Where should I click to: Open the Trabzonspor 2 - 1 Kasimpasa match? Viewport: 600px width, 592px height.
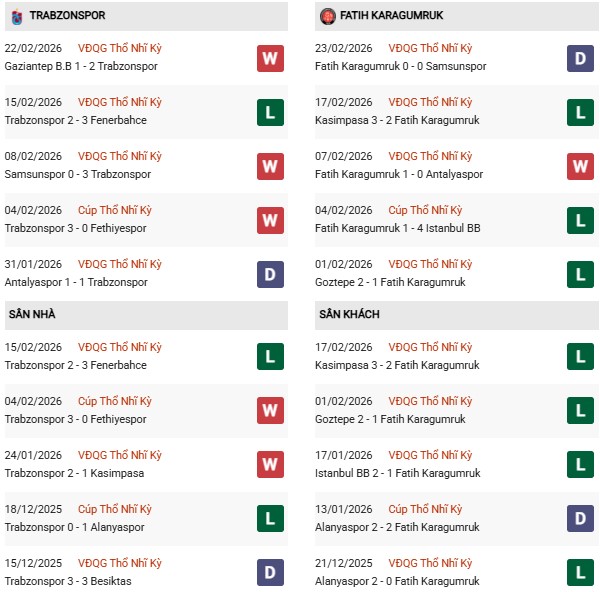[75, 473]
